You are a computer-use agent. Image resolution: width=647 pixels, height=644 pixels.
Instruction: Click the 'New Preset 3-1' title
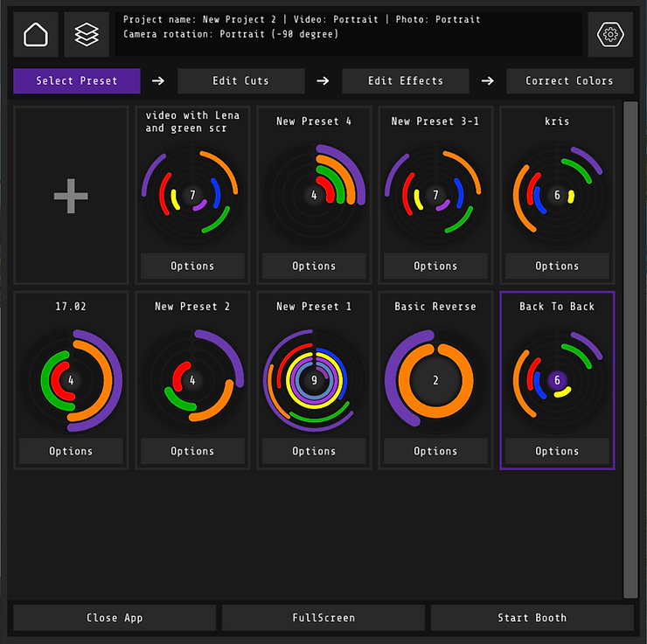[x=435, y=121]
